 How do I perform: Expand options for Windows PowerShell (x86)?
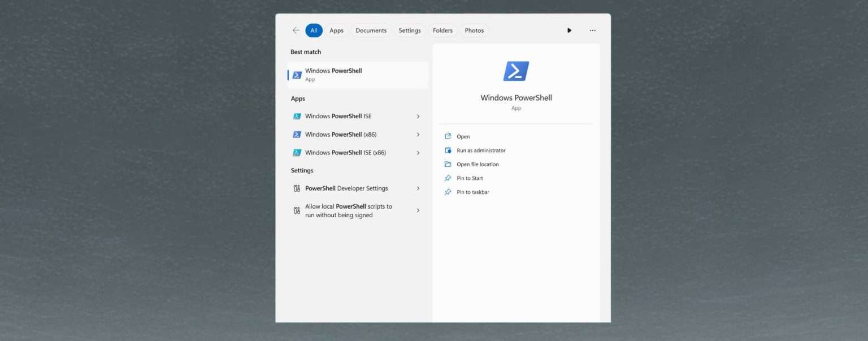(x=418, y=135)
